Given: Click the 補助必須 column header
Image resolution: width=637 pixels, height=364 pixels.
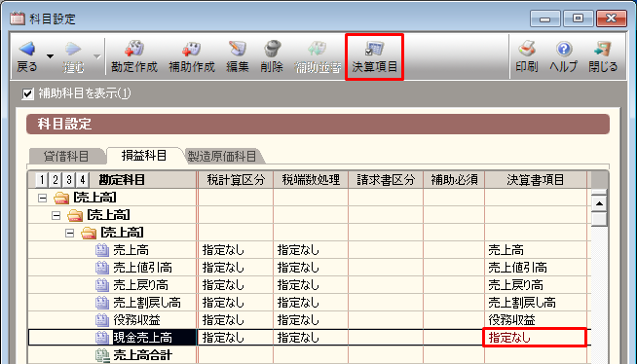Looking at the screenshot, I should pyautogui.click(x=454, y=180).
